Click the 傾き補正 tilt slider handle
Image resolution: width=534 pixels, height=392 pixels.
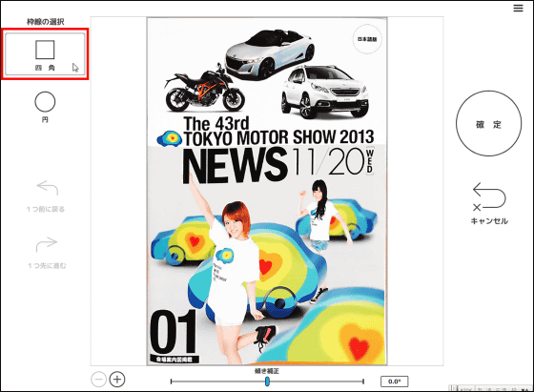[x=267, y=382]
